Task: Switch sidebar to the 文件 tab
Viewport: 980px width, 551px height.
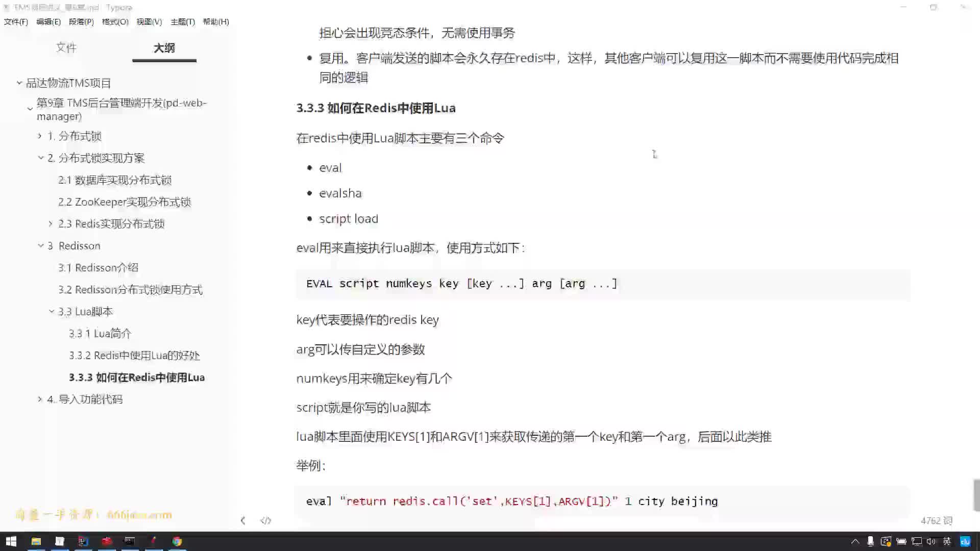Action: point(66,47)
